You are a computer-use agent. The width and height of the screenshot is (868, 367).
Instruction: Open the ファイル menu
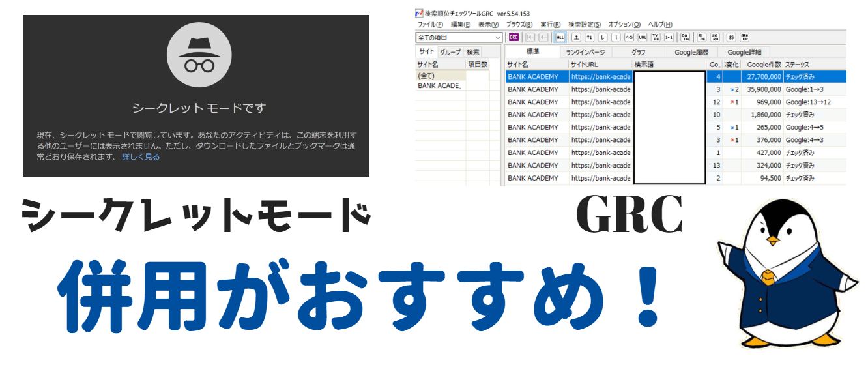[430, 24]
